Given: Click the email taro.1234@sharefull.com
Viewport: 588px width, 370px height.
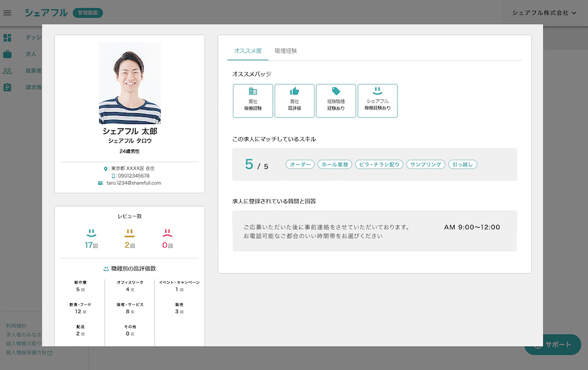Looking at the screenshot, I should pyautogui.click(x=134, y=183).
